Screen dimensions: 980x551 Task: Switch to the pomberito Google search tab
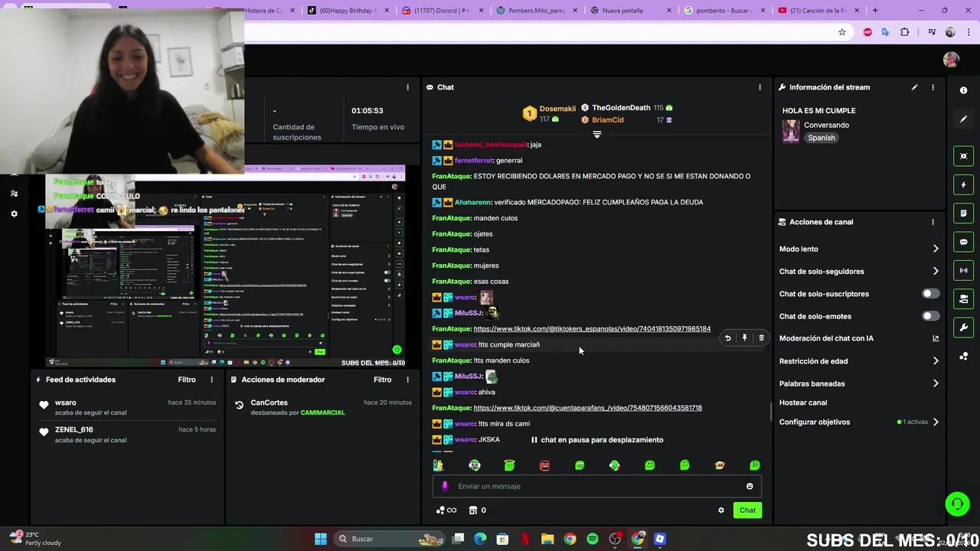click(725, 11)
